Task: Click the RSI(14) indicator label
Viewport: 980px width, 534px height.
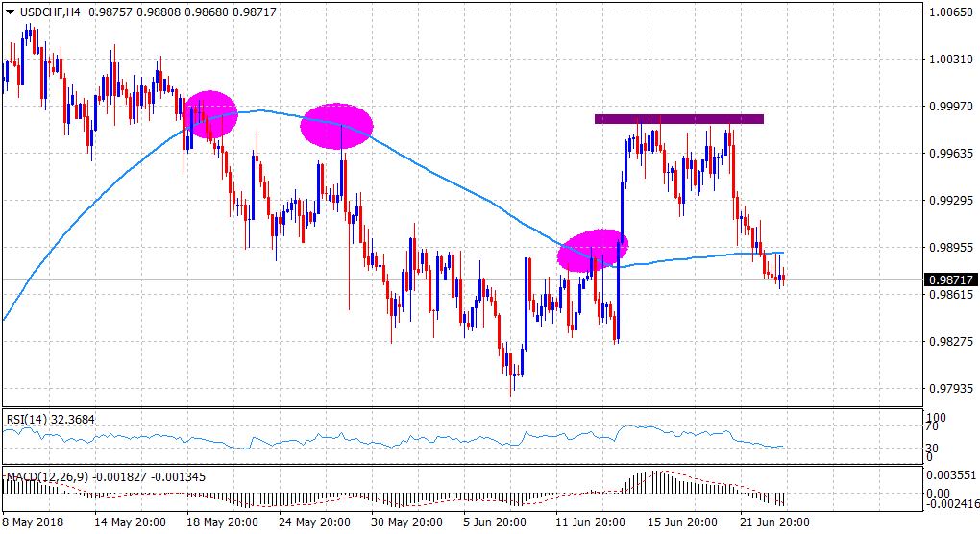Action: [25, 419]
